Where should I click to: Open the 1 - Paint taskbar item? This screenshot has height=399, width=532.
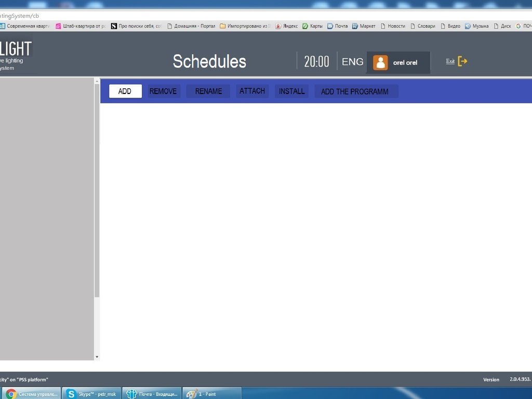click(x=212, y=394)
